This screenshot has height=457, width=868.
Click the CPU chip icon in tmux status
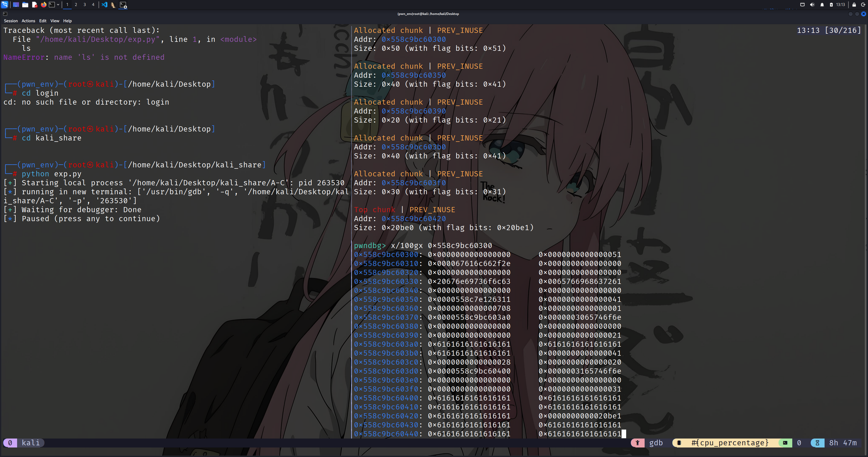pyautogui.click(x=679, y=443)
